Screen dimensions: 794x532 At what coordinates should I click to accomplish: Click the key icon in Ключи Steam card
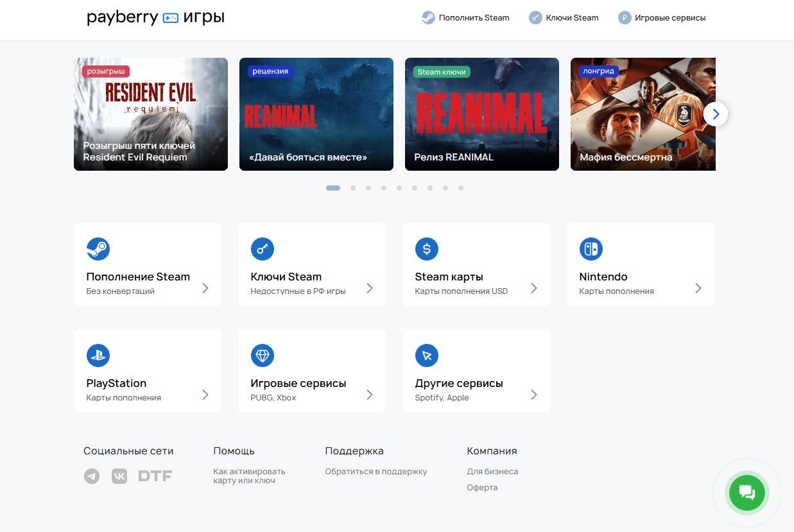(x=263, y=249)
